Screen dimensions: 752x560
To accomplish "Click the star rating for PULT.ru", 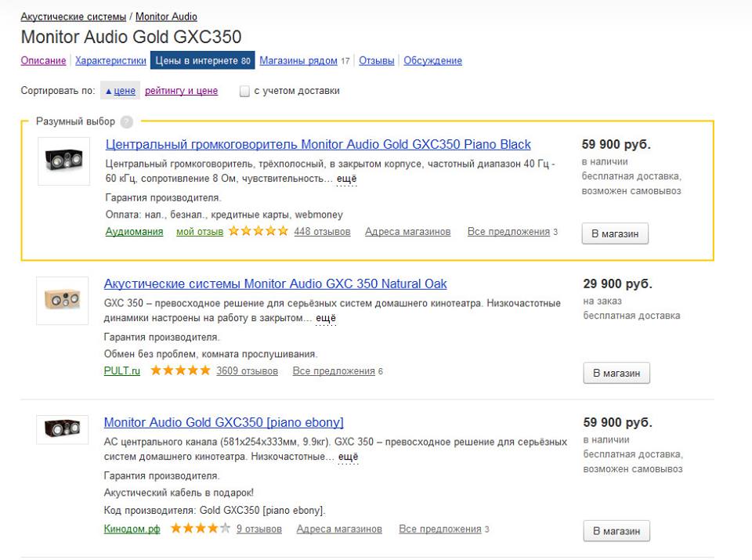I will 180,371.
